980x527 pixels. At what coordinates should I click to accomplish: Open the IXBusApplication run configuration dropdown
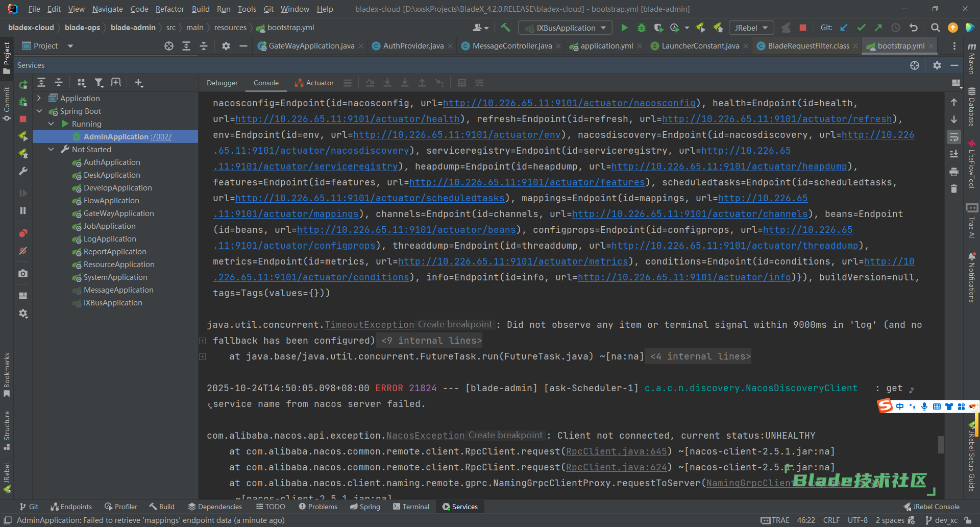pyautogui.click(x=566, y=28)
